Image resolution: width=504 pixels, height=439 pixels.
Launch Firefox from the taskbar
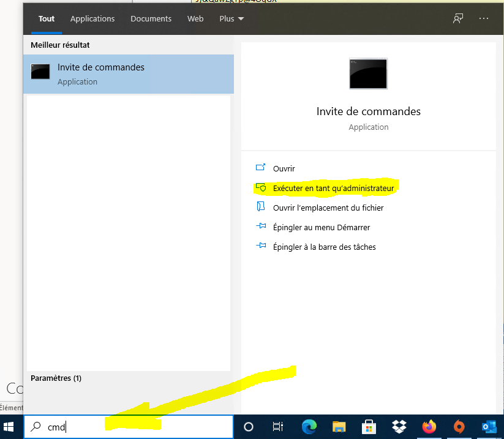click(429, 427)
